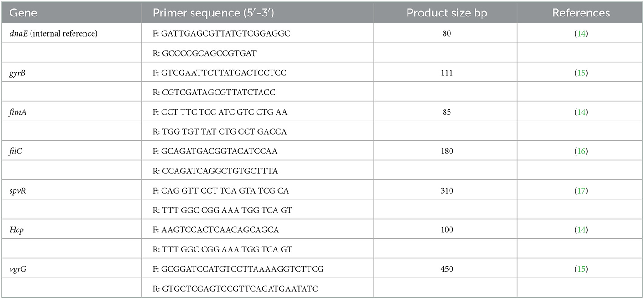Screen dimensions: 644x299
Task: Click reference 17 next to spvR
Action: coord(581,191)
